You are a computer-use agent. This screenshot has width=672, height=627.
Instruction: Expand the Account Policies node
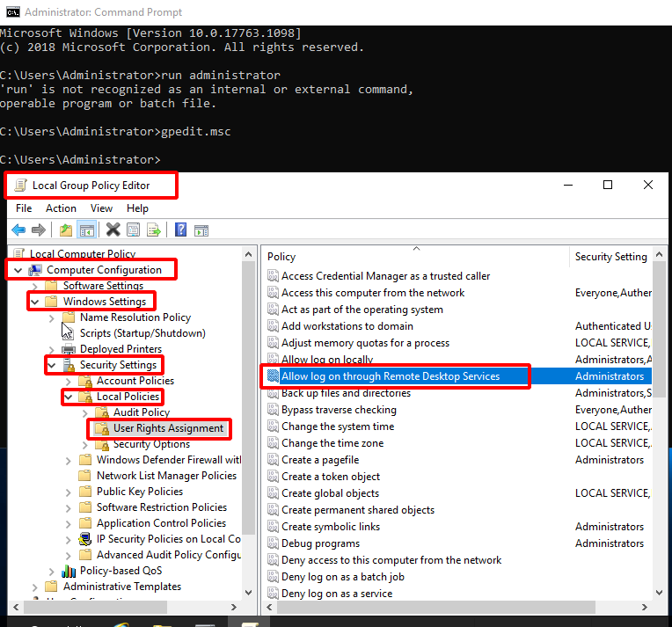pyautogui.click(x=68, y=381)
